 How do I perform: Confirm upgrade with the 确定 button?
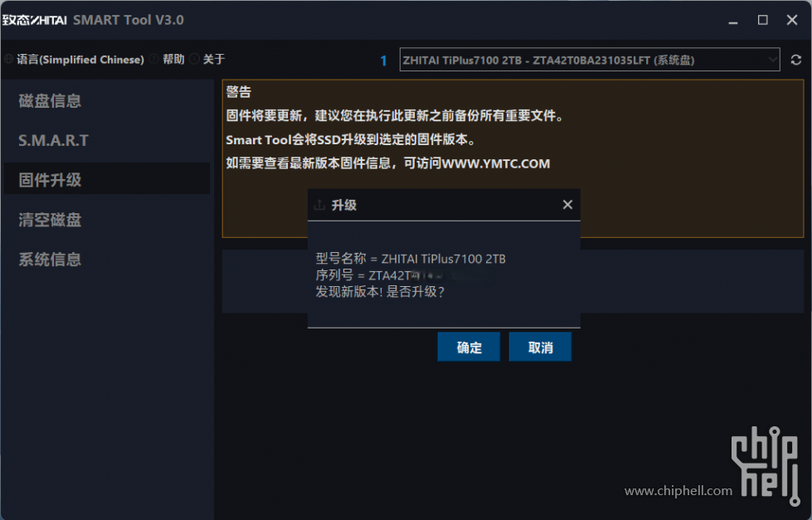click(x=469, y=347)
